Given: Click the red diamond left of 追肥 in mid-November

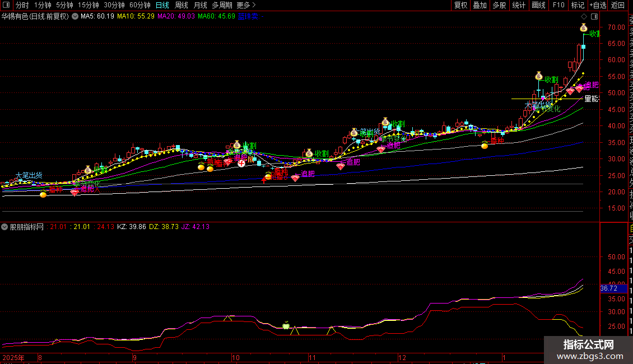Looking at the screenshot, I should click(341, 166).
